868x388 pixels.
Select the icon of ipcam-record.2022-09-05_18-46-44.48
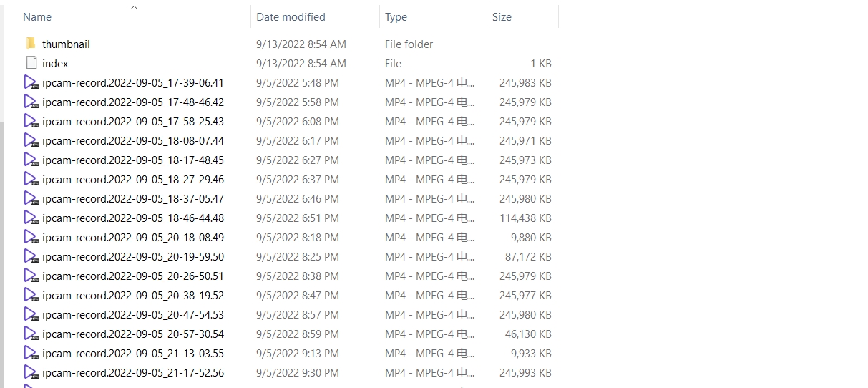30,218
